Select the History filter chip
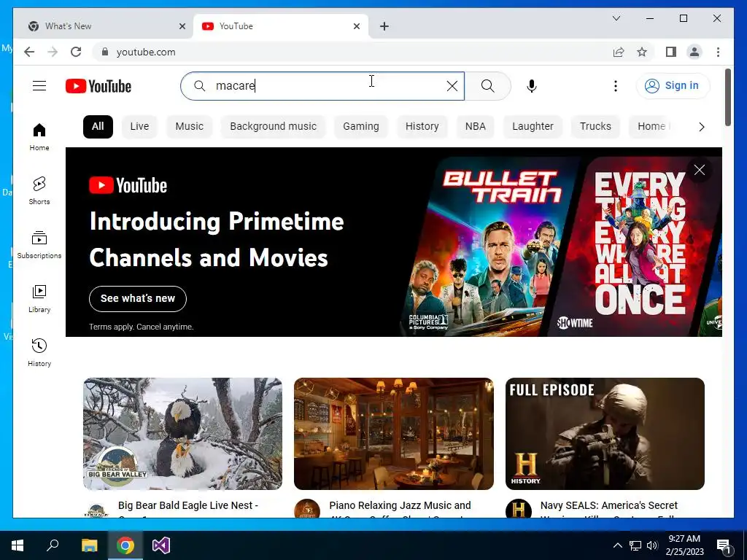 pos(422,127)
